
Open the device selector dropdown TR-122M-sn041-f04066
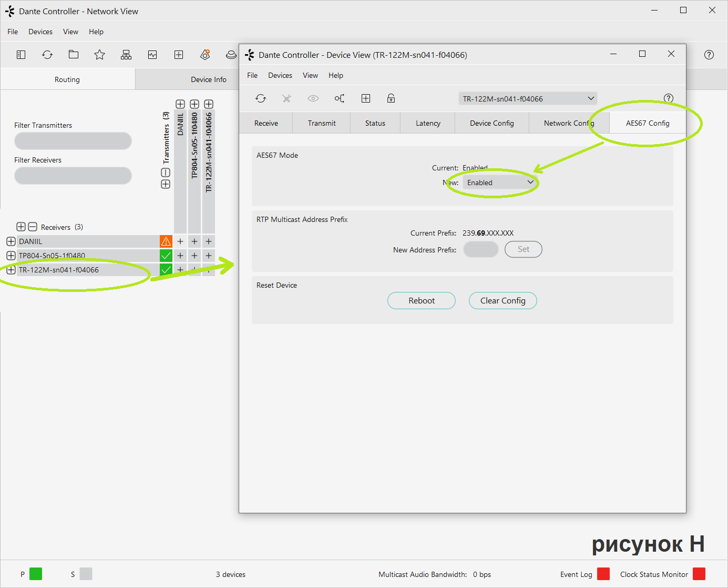coord(528,99)
